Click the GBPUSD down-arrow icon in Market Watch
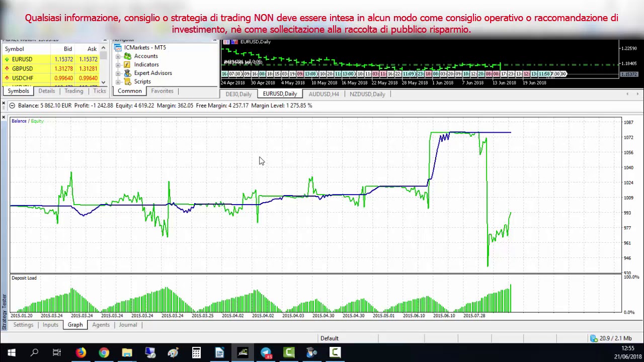 pos(7,69)
